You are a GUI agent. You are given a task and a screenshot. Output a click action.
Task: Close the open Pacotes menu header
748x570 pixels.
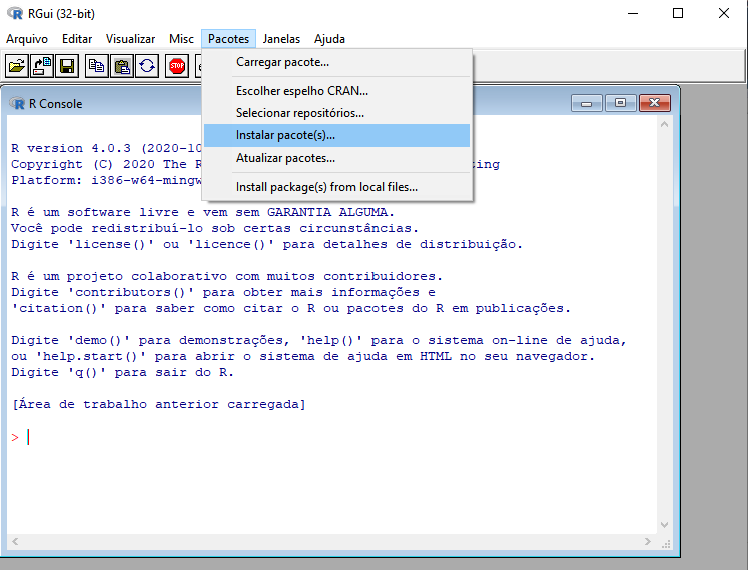tap(229, 39)
